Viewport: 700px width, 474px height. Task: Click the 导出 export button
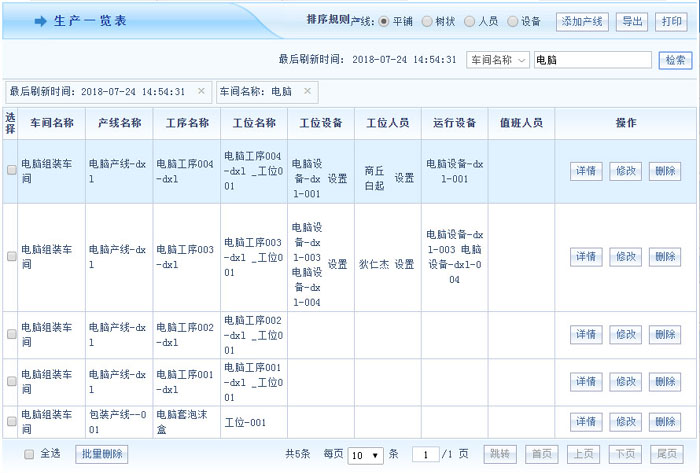coord(632,21)
